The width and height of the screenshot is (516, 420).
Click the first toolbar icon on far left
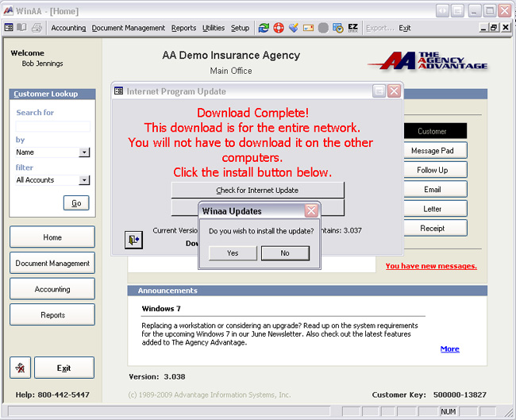tap(9, 28)
